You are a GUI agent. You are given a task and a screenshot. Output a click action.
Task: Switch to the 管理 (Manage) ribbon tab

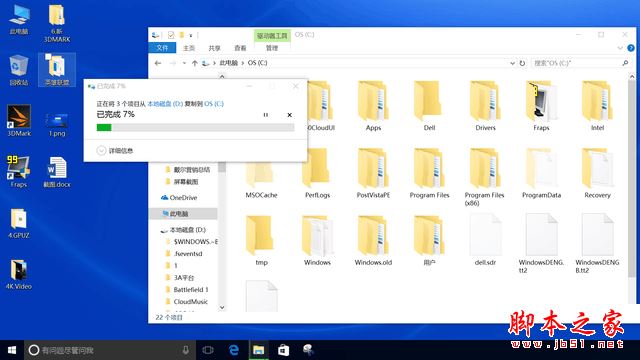pyautogui.click(x=271, y=48)
